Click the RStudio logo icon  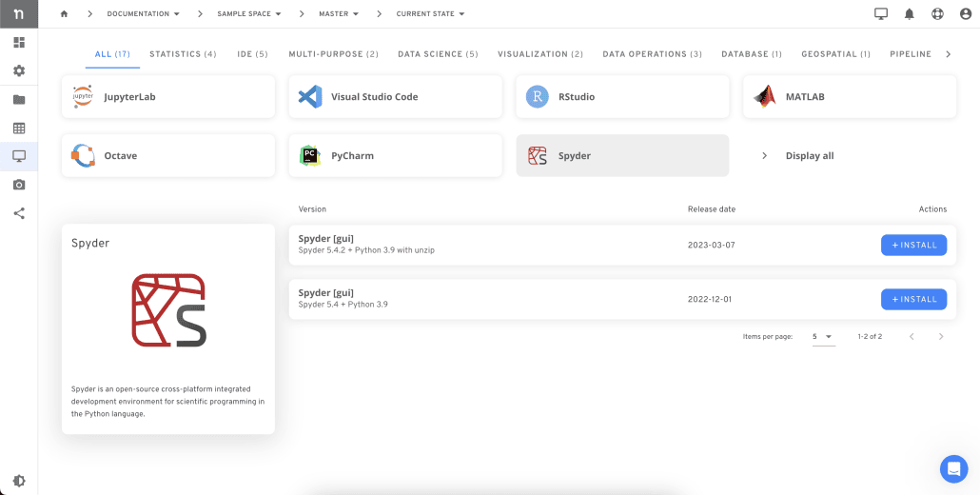pyautogui.click(x=537, y=97)
